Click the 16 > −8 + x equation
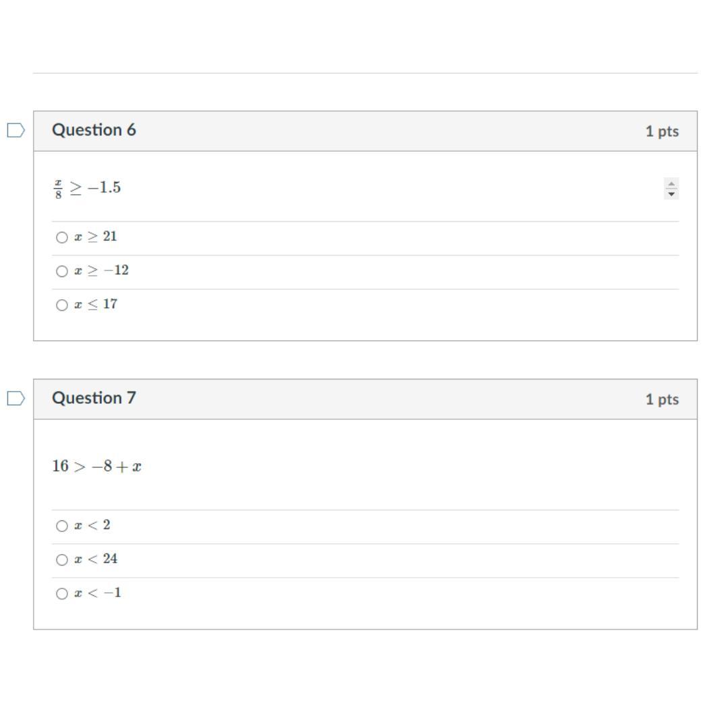 coord(96,466)
